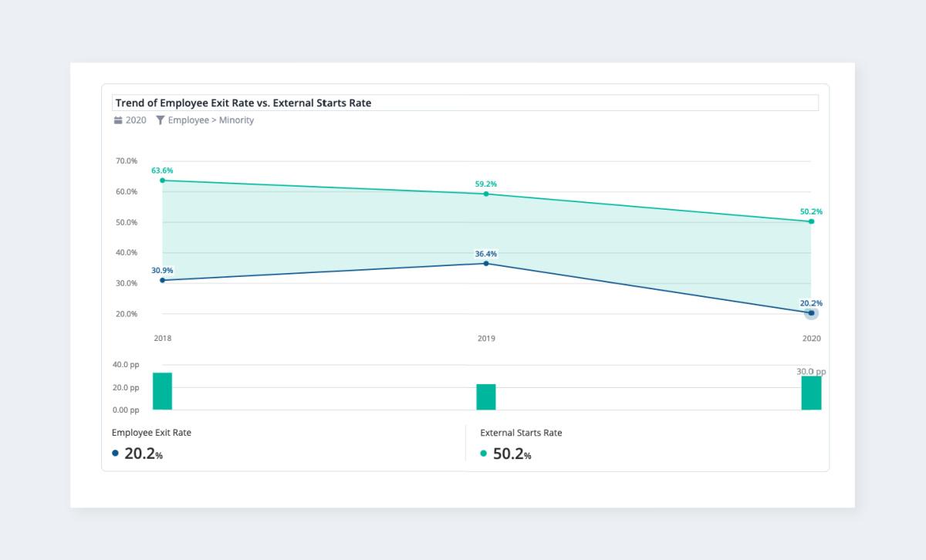
Task: Select the 59.2% External Starts data point
Action: tap(486, 194)
